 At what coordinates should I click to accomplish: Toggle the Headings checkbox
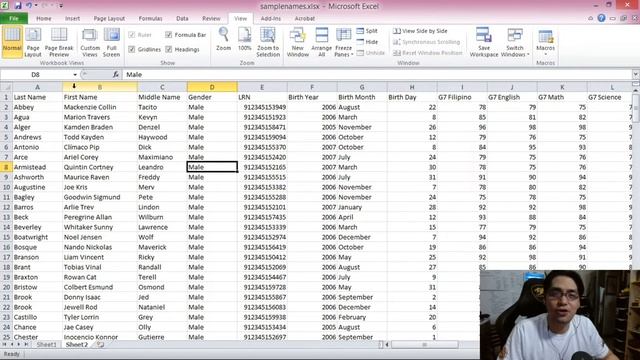pyautogui.click(x=169, y=49)
